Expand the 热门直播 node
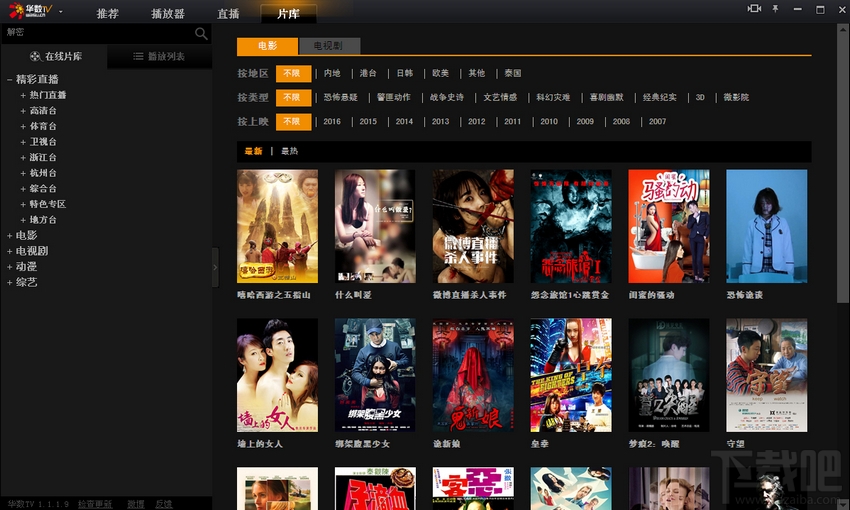The height and width of the screenshot is (510, 850). (23, 95)
